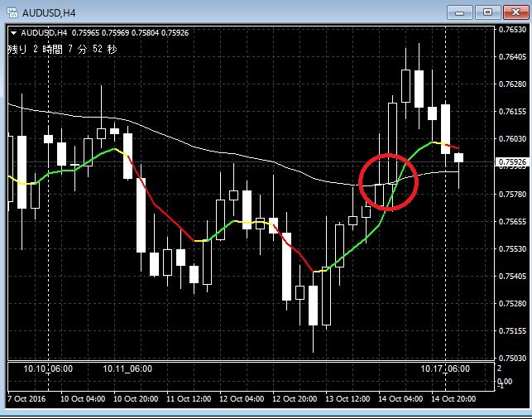Click the 0.76405 price scale label
This screenshot has height=419, width=532.
point(512,56)
